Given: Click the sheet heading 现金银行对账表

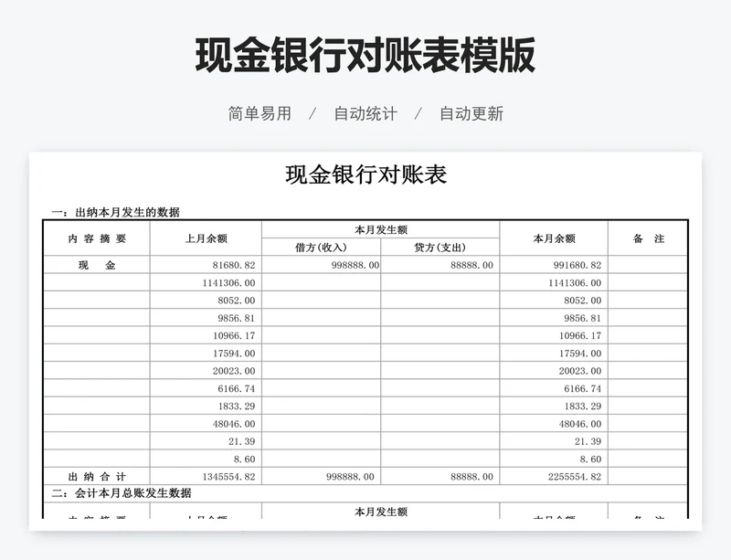Looking at the screenshot, I should 366,174.
